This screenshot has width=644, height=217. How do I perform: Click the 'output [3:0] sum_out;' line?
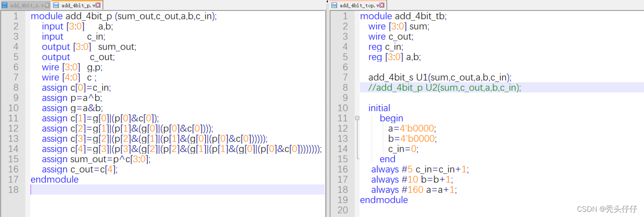(x=89, y=47)
